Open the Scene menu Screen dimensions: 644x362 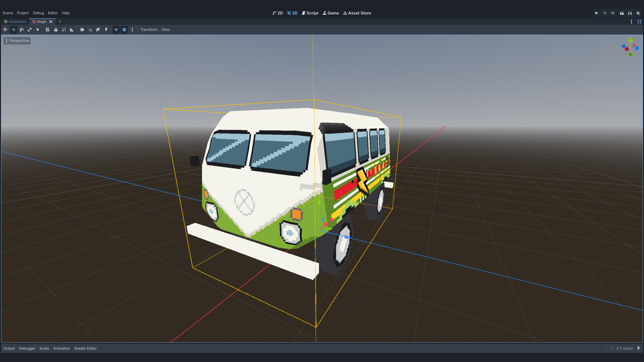pos(8,13)
